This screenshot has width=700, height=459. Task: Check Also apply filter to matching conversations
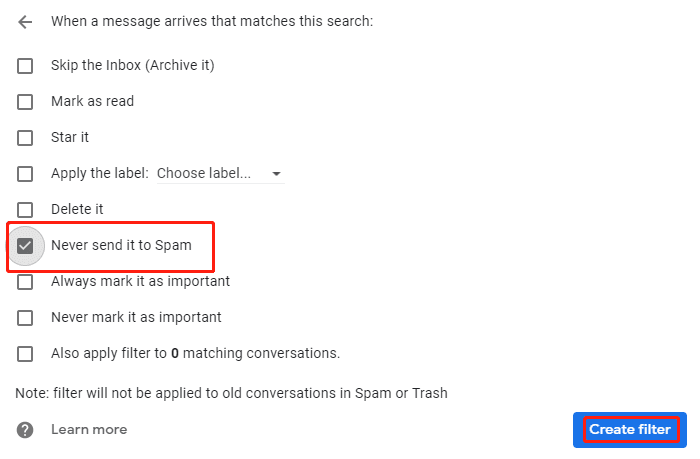(25, 354)
